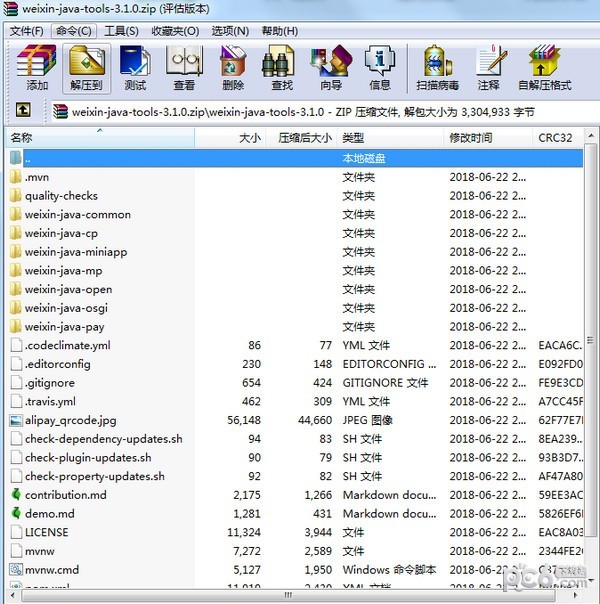The height and width of the screenshot is (604, 600).
Task: Click the contribution.md file icon
Action: (16, 495)
